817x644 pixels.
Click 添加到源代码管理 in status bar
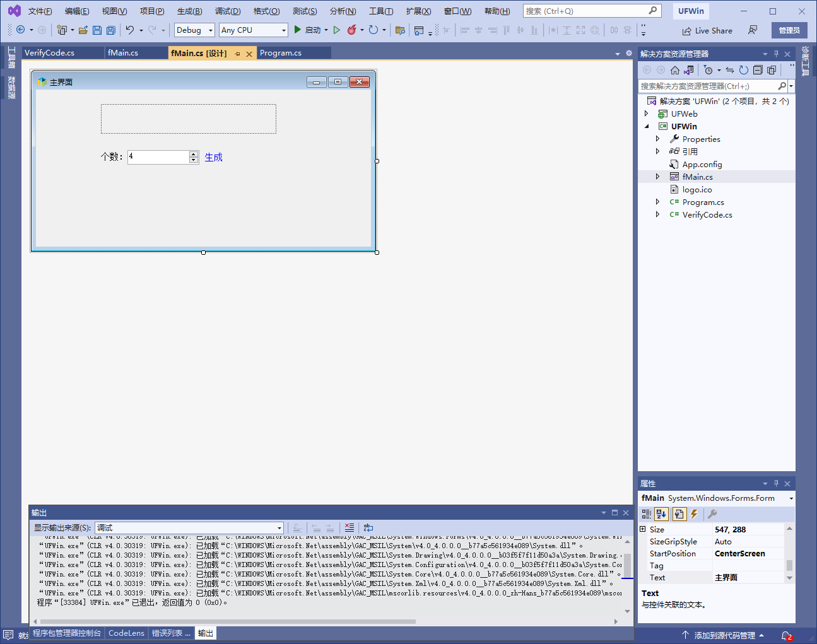point(724,636)
